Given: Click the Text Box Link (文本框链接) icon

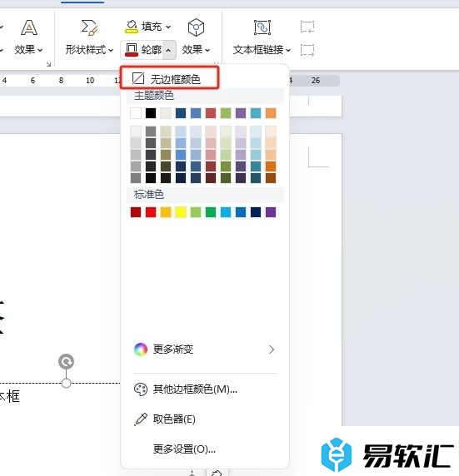Looking at the screenshot, I should point(262,27).
